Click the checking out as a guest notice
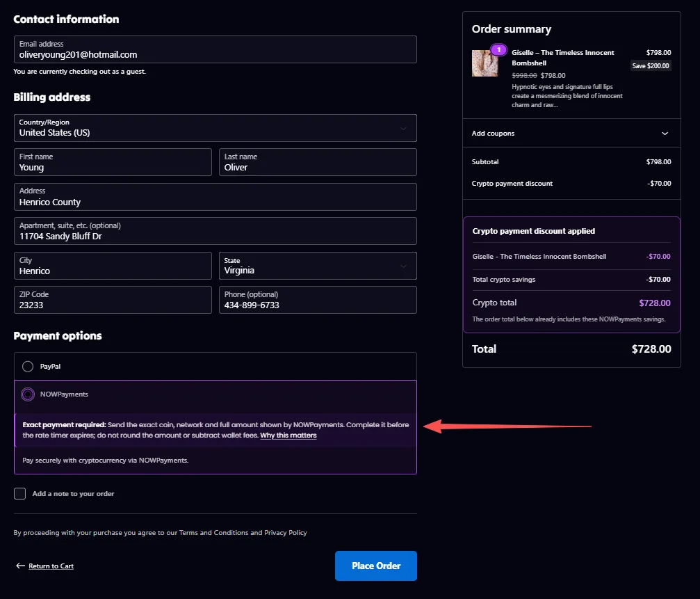This screenshot has height=599, width=700. [x=79, y=72]
